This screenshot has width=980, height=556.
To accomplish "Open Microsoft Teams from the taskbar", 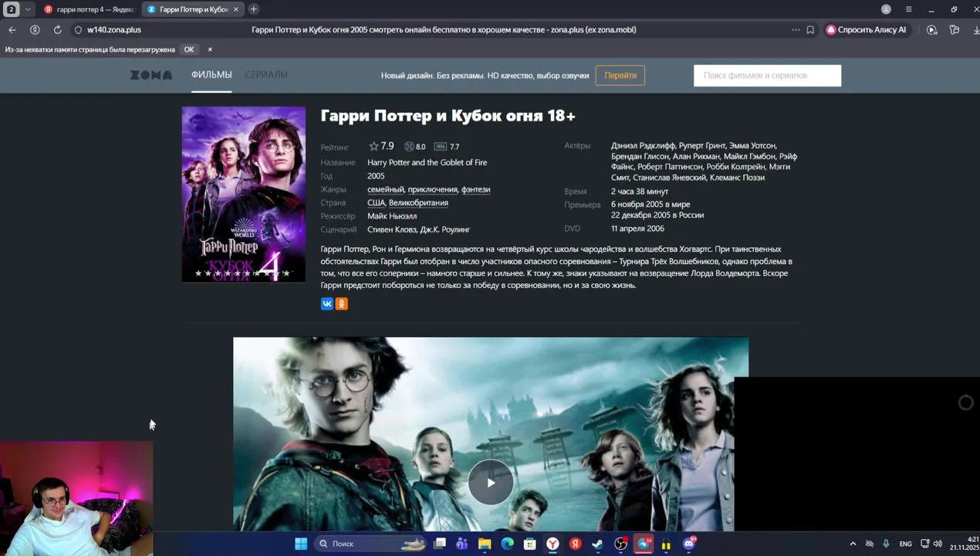I will pyautogui.click(x=462, y=544).
